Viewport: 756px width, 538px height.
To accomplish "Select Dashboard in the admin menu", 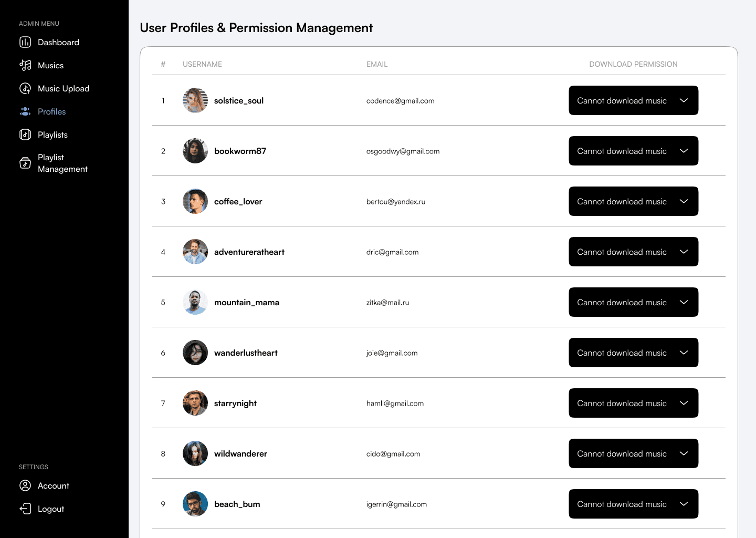I will (x=58, y=43).
